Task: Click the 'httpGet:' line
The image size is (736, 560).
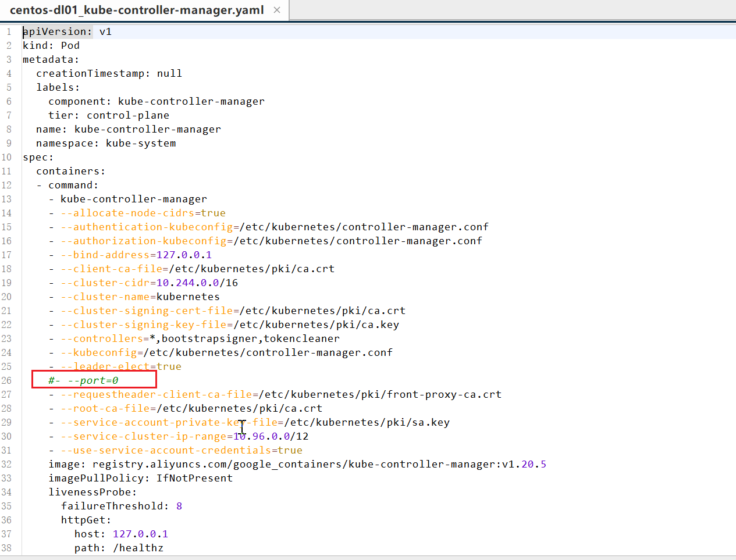Action: pos(86,520)
